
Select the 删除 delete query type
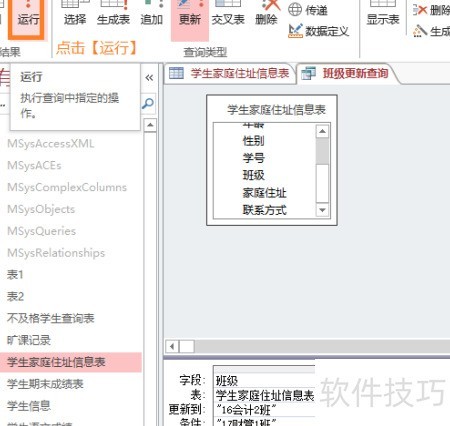pos(266,13)
